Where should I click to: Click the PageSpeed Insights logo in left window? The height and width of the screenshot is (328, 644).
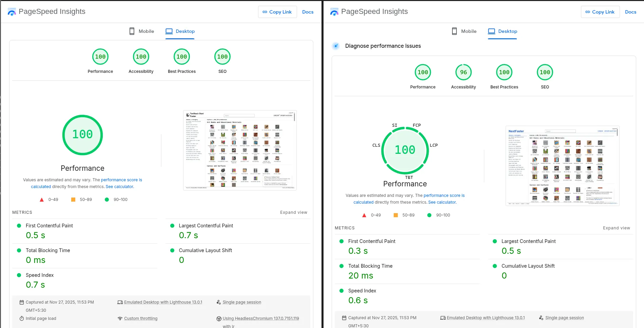point(12,12)
